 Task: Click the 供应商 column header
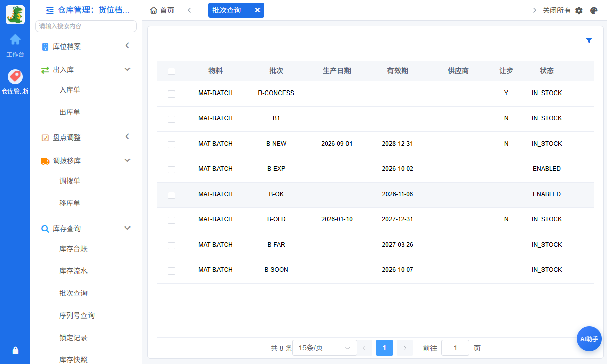click(458, 71)
